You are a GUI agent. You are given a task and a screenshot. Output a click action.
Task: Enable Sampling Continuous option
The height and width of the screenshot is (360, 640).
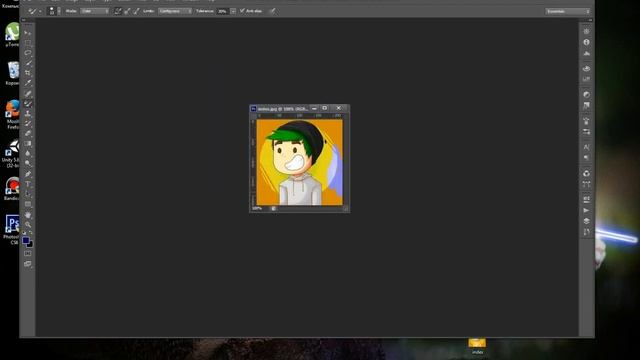pyautogui.click(x=118, y=11)
